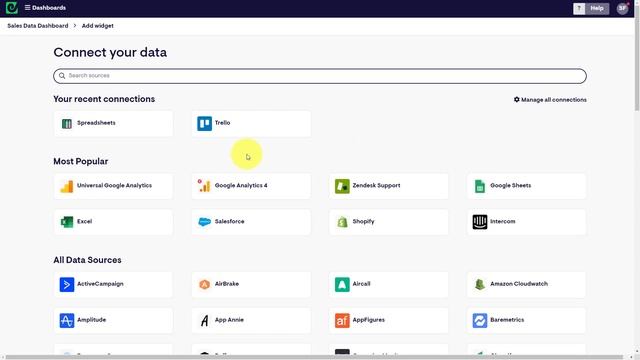Screen dimensions: 640x360
Task: Choose the Amazon Cloudwatch icon
Action: (x=480, y=284)
